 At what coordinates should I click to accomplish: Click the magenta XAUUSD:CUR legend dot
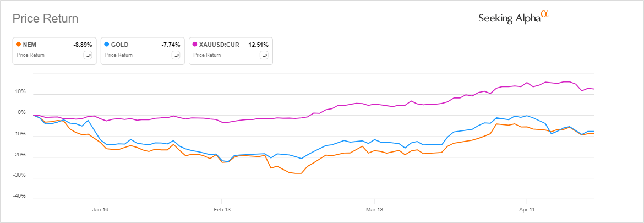pyautogui.click(x=195, y=45)
